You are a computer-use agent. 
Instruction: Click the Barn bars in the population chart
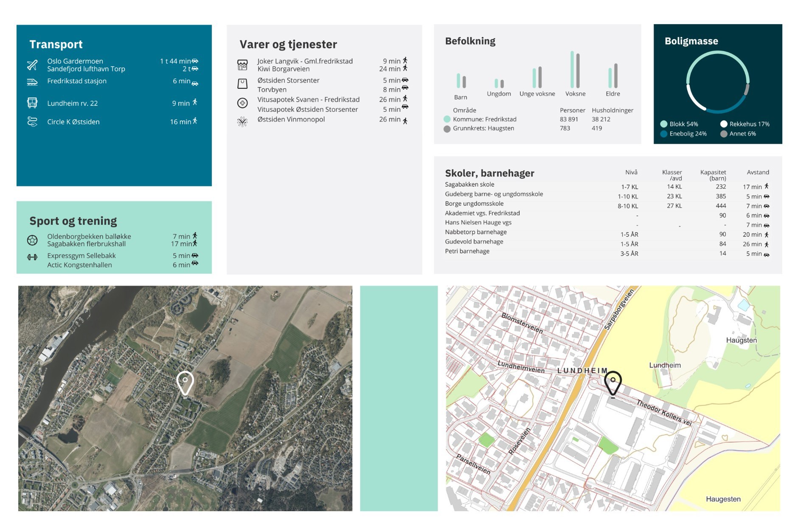pos(461,81)
